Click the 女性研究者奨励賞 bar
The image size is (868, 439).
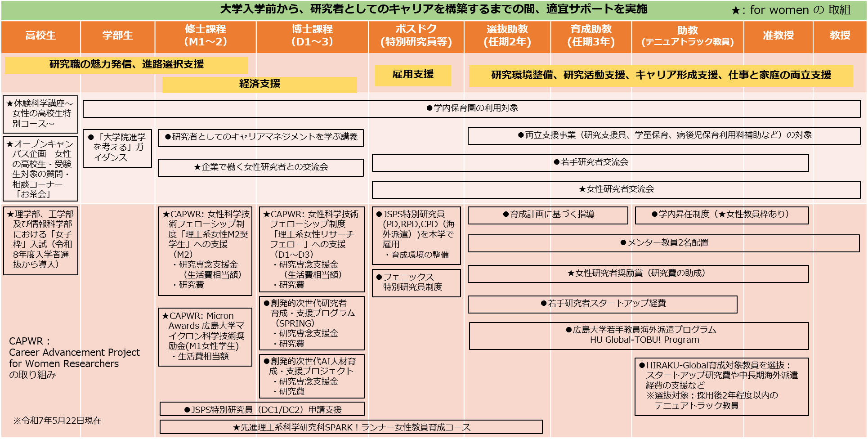(x=638, y=274)
